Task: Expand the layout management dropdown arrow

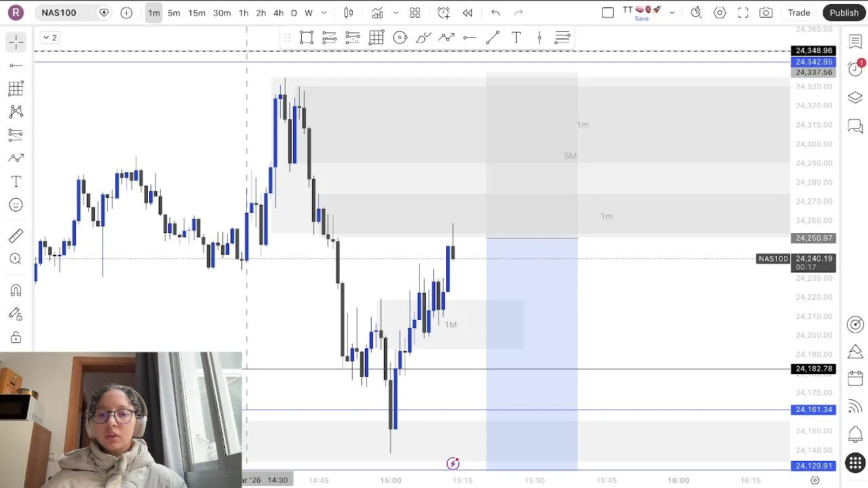Action: click(x=672, y=13)
